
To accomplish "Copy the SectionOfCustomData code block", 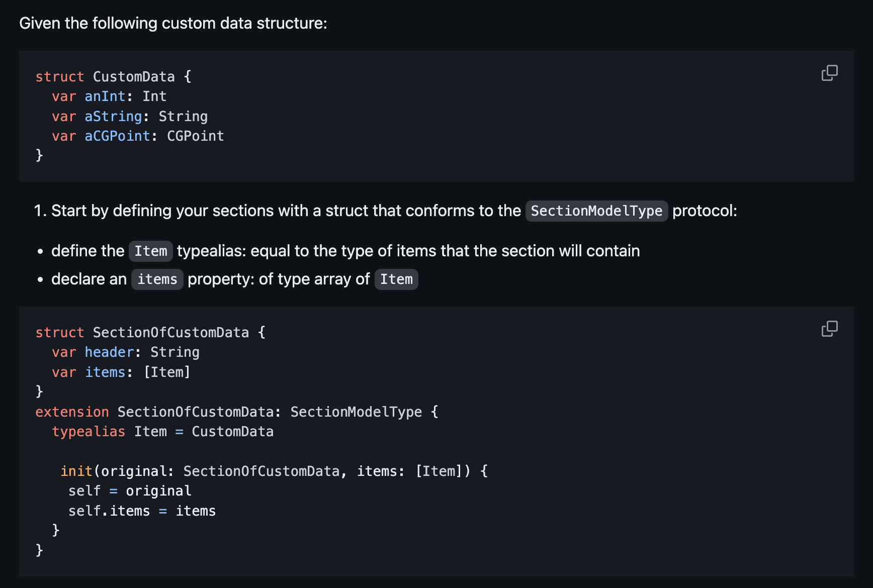I will (x=829, y=329).
